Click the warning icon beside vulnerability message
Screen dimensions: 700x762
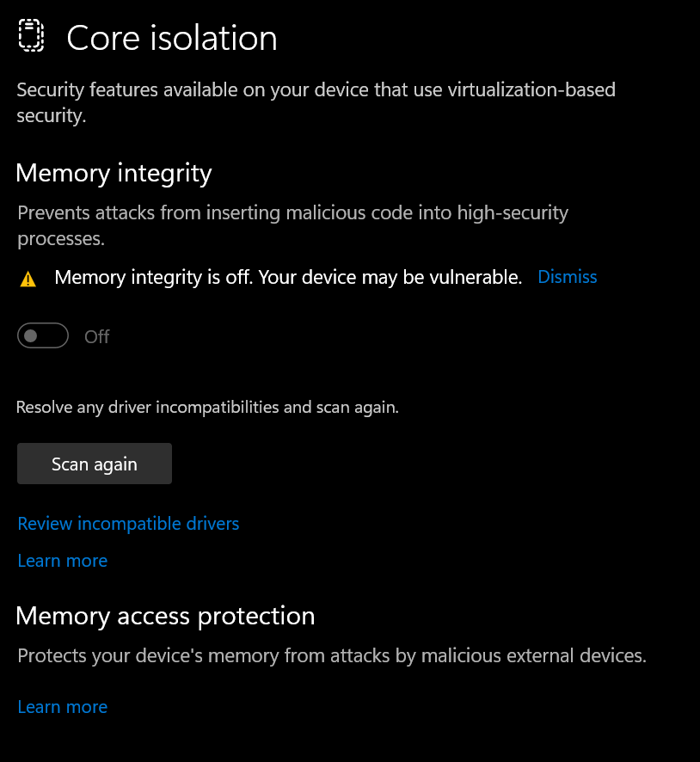[x=28, y=276]
